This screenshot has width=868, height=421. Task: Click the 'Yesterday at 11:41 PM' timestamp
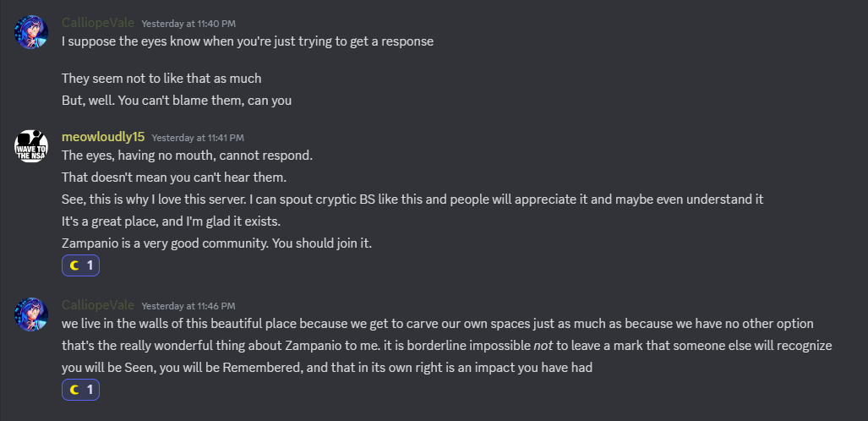tap(198, 138)
